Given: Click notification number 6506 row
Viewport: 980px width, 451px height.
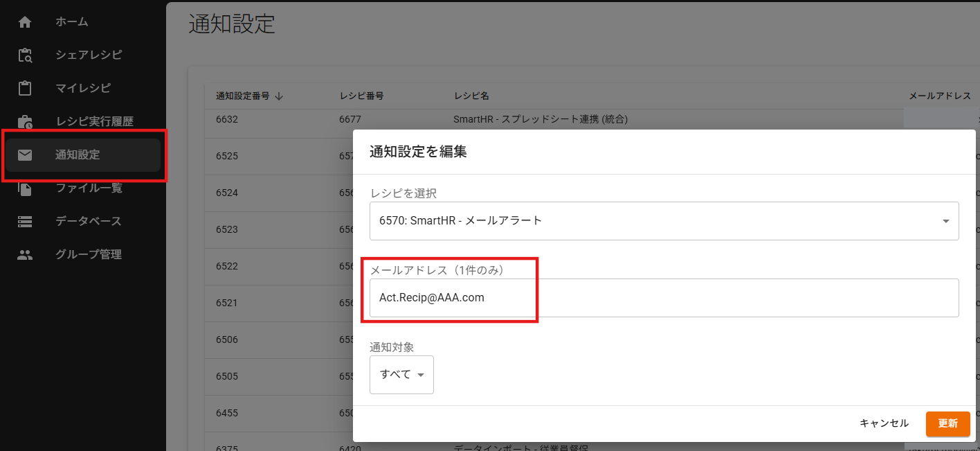Looking at the screenshot, I should pyautogui.click(x=227, y=339).
